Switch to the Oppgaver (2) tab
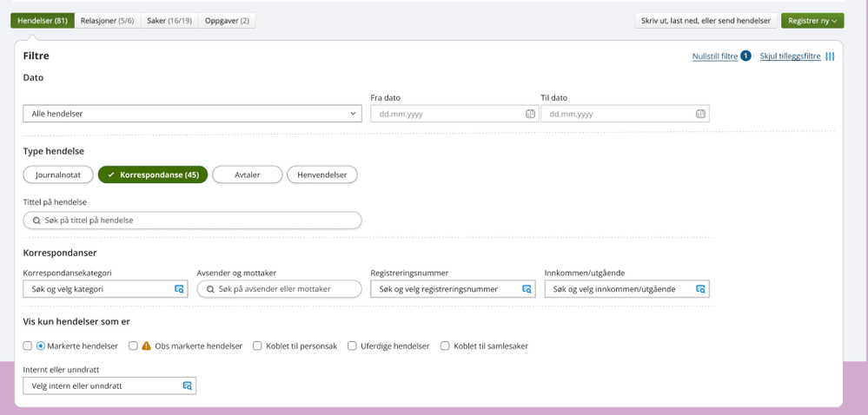This screenshot has width=868, height=415. pyautogui.click(x=227, y=21)
